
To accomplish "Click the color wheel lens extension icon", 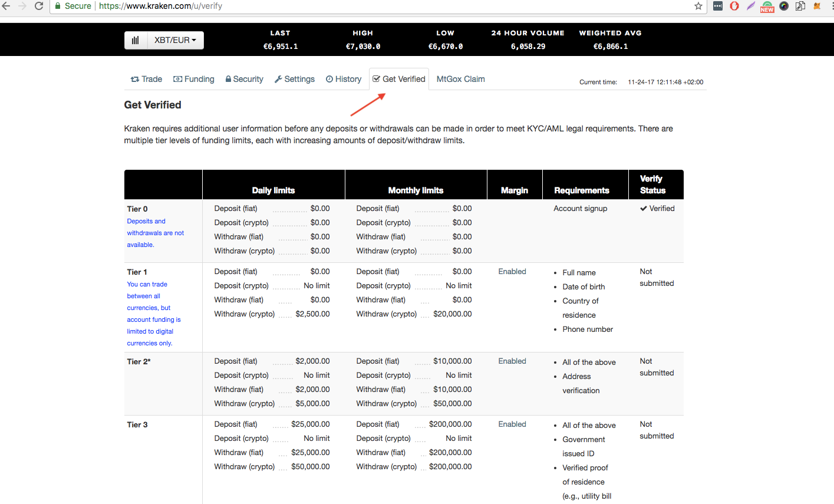I will tap(784, 6).
